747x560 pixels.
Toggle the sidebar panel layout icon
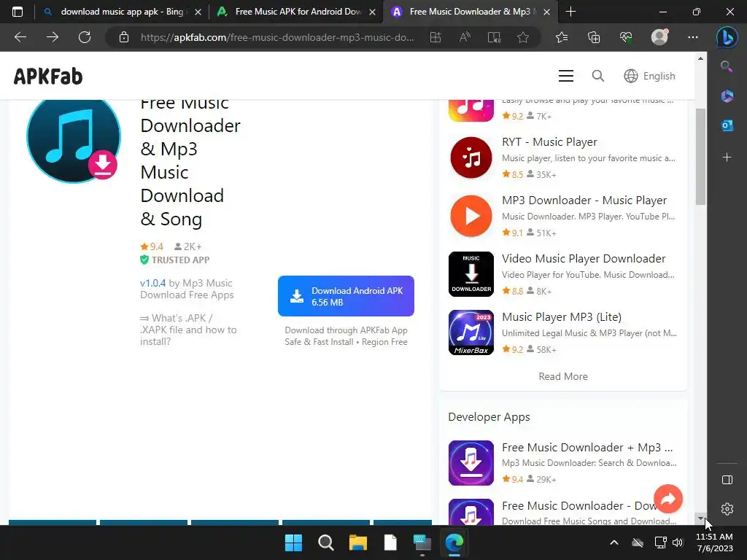(x=727, y=480)
